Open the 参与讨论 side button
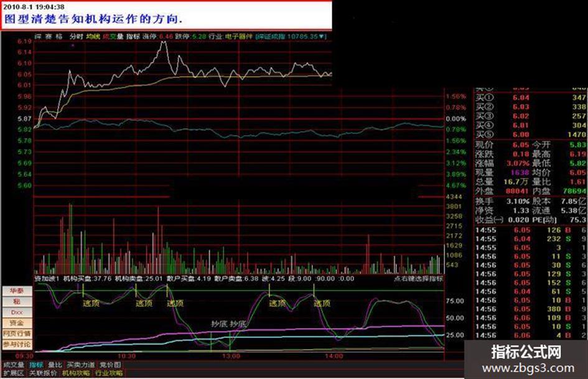This screenshot has width=588, height=379. (17, 344)
